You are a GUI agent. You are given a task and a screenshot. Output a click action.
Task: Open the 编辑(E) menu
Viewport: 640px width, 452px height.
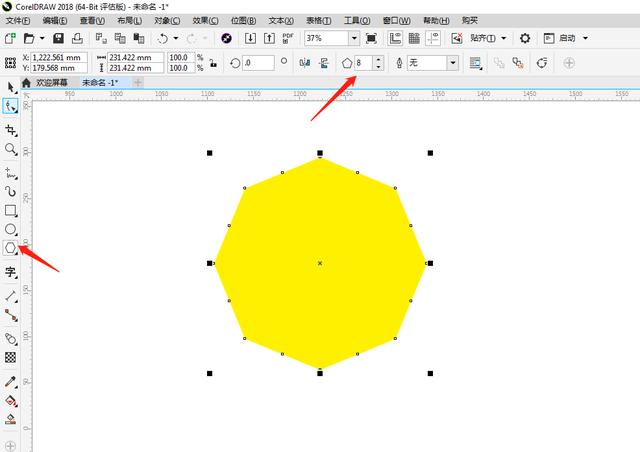[x=55, y=20]
